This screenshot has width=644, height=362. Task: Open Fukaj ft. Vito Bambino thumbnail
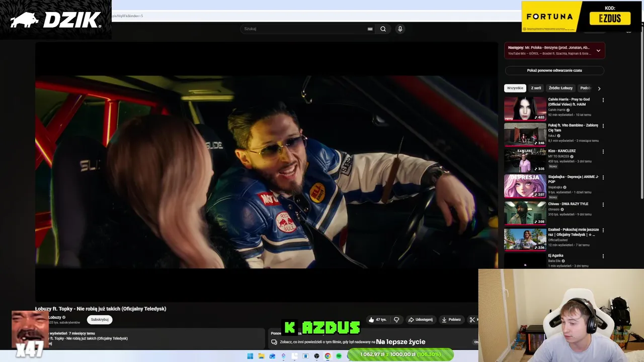(x=525, y=134)
